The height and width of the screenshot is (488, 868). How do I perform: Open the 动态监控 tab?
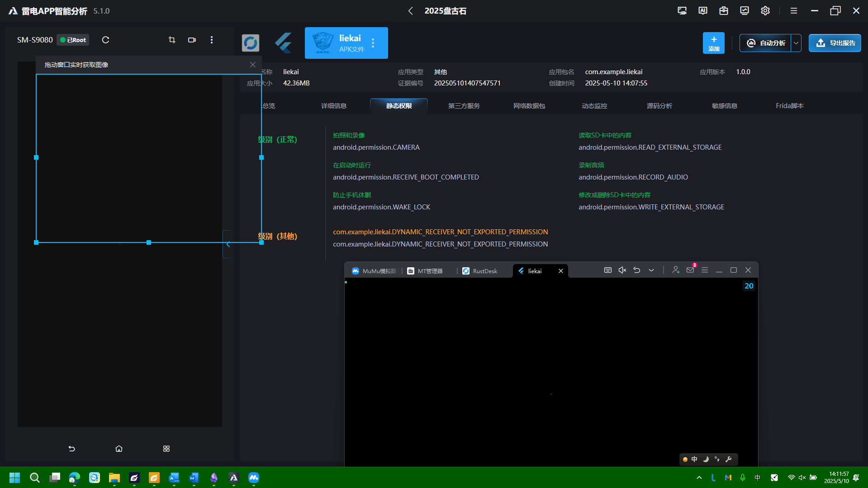point(594,106)
